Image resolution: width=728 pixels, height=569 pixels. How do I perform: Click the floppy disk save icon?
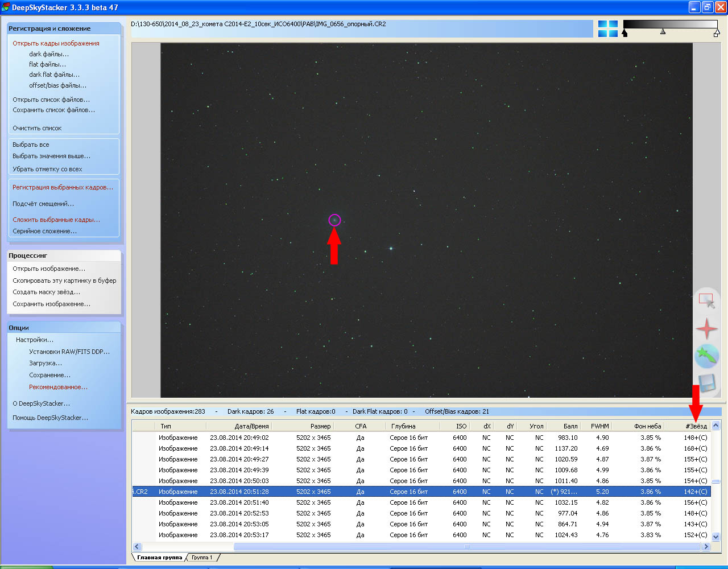coord(706,384)
